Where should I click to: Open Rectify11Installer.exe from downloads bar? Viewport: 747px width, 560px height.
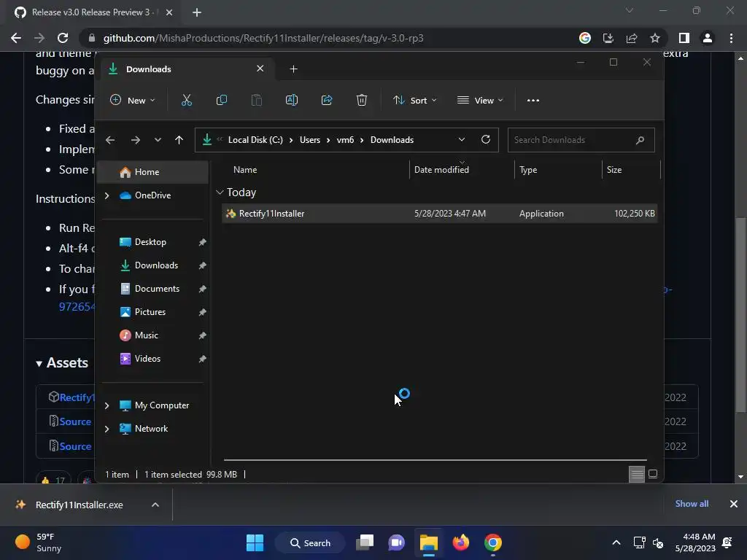pyautogui.click(x=79, y=505)
